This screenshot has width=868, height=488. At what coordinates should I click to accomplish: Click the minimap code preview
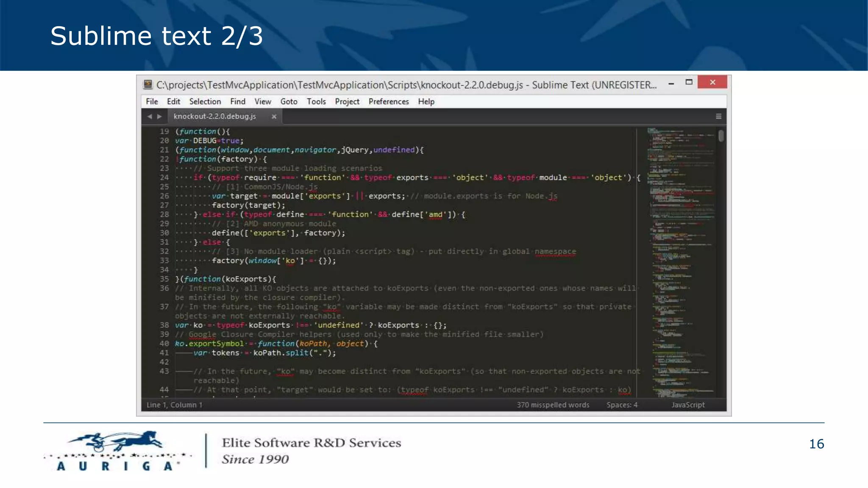point(682,262)
